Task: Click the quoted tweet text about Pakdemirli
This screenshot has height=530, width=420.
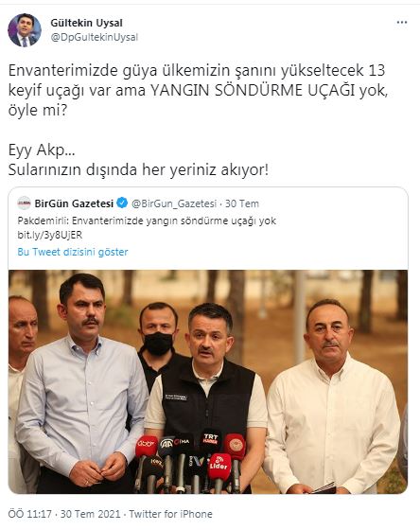Action: pos(147,221)
